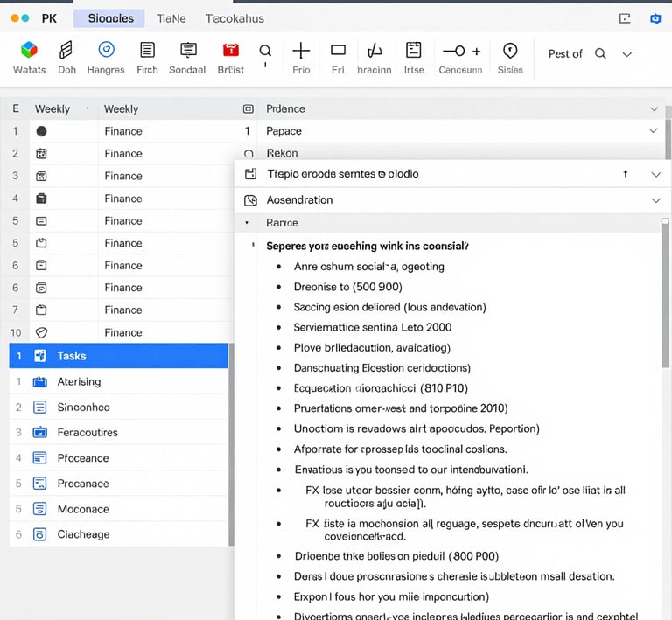Click the Watats icon in toolbar
The width and height of the screenshot is (672, 620).
[x=29, y=51]
